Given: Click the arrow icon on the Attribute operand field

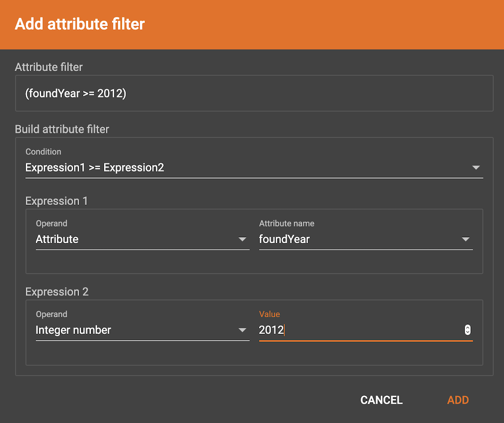Looking at the screenshot, I should (242, 240).
